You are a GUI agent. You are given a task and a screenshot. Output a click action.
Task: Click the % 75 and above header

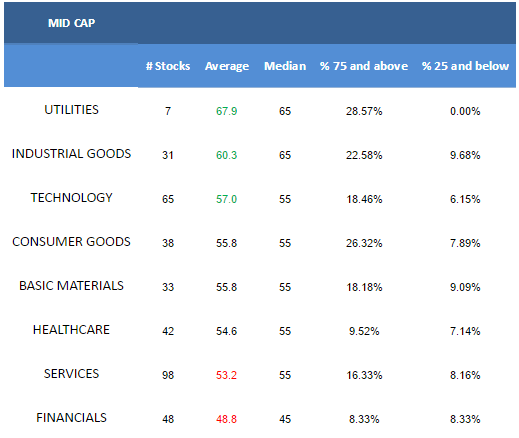point(364,66)
